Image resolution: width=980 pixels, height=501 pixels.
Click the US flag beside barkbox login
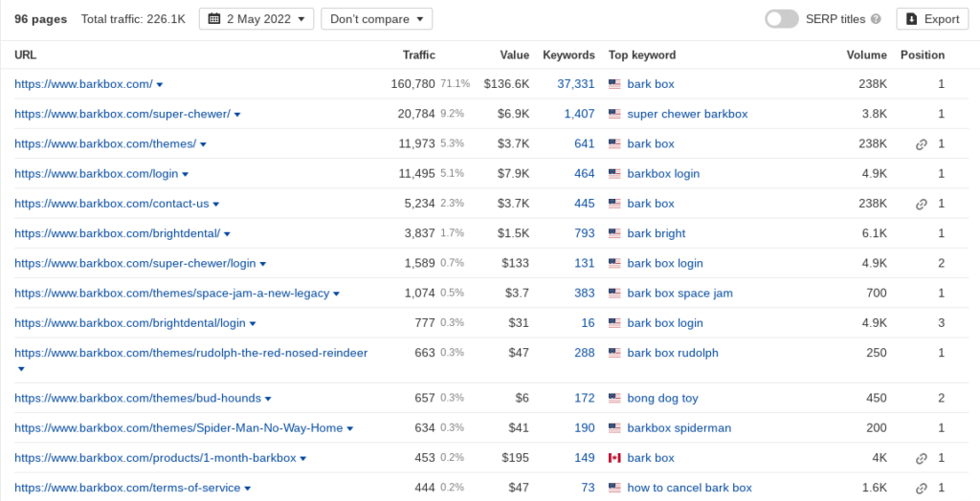(614, 174)
